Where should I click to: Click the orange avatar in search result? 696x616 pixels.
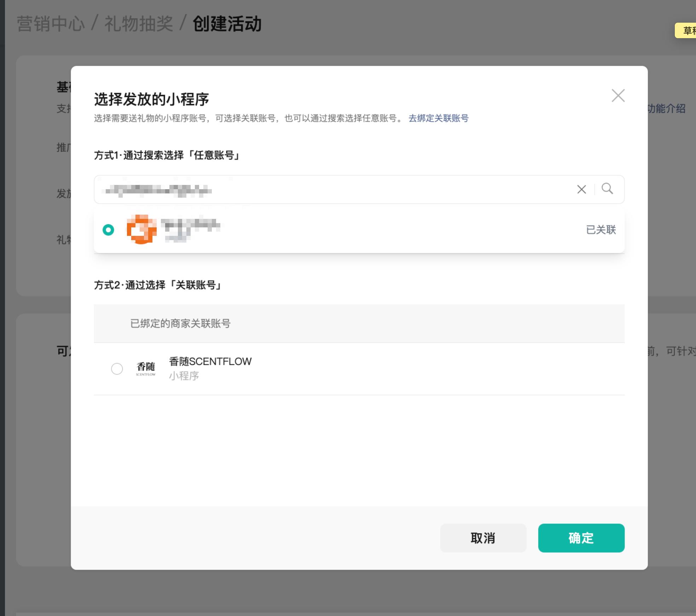(141, 229)
